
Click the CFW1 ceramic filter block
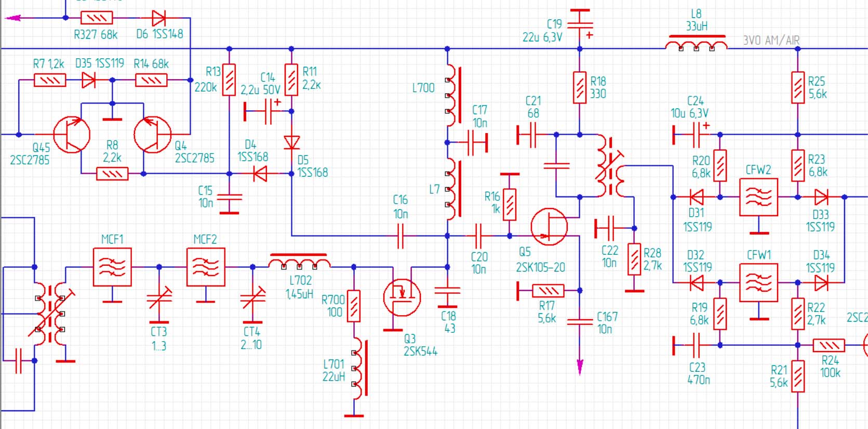[x=758, y=283]
